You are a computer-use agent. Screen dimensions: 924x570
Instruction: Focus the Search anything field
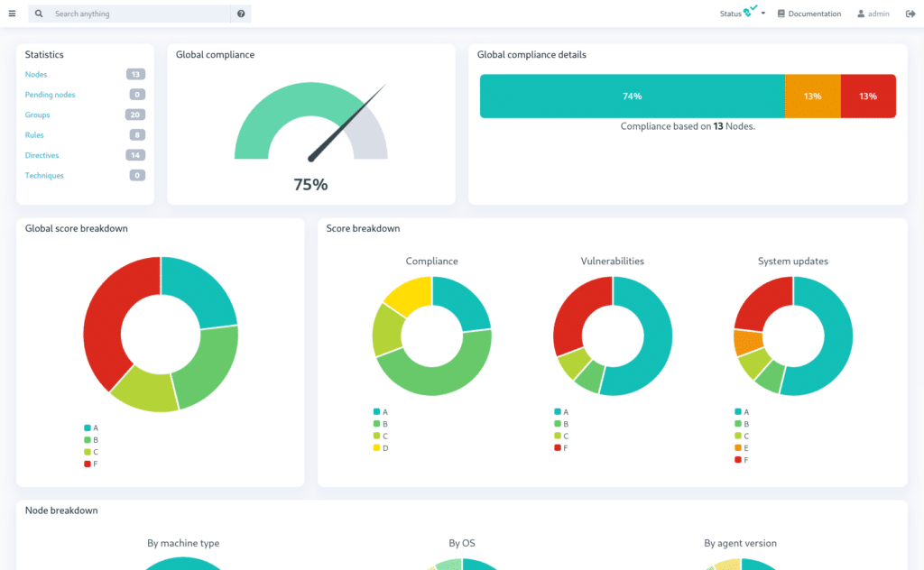(140, 14)
